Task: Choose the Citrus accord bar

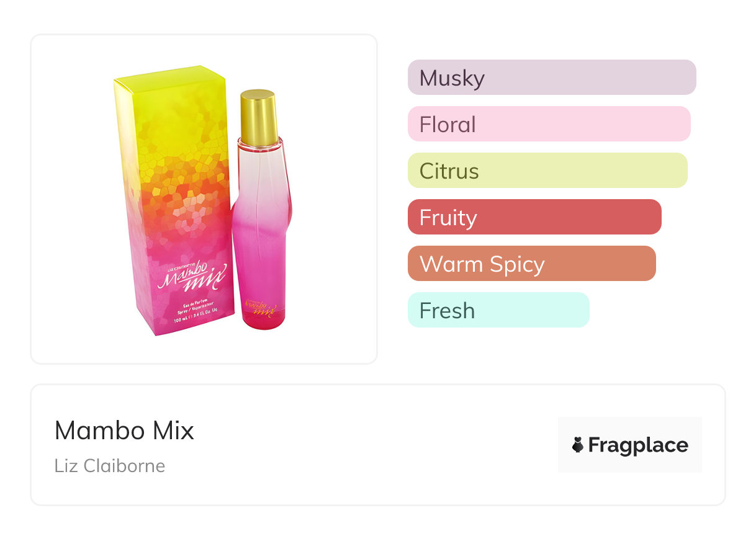Action: (x=547, y=171)
